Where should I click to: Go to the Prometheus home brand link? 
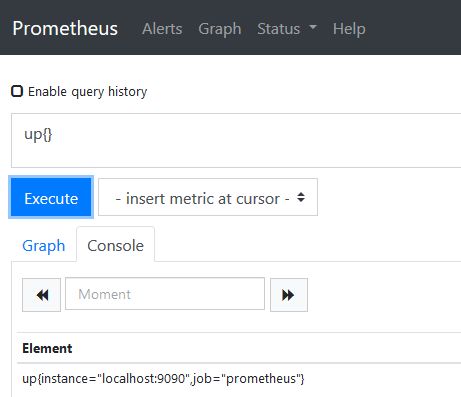(65, 28)
